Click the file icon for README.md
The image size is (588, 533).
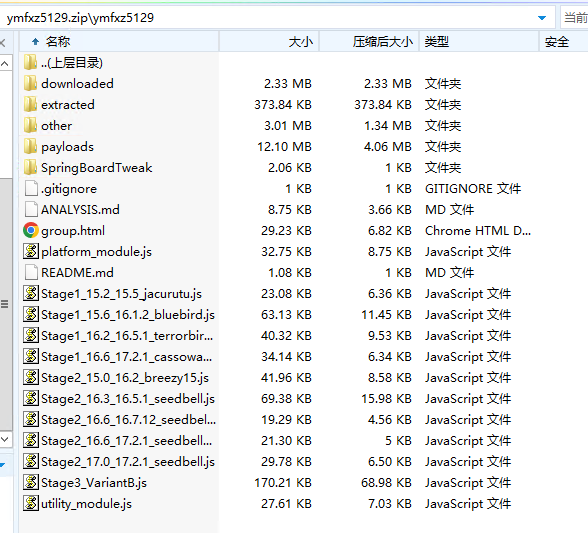[x=31, y=272]
